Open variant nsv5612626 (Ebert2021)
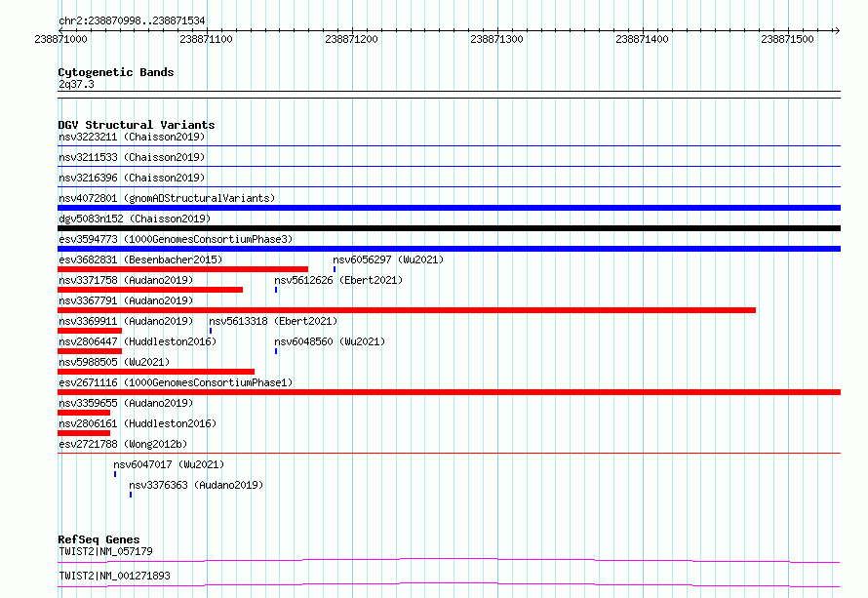Screen dimensions: 868x598 338,280
